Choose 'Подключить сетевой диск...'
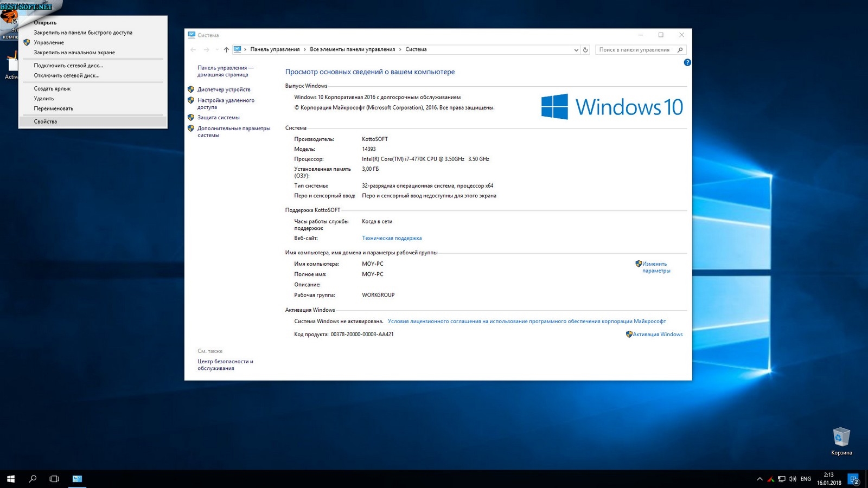868x488 pixels. [93, 66]
